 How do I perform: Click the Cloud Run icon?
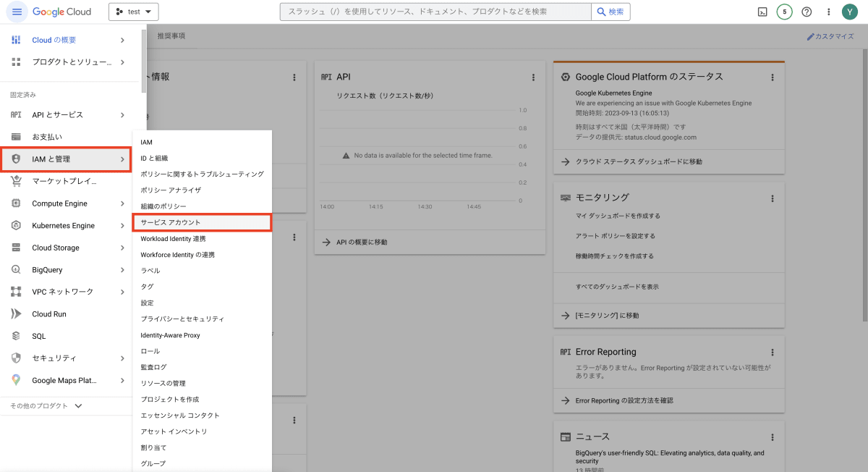click(x=17, y=314)
